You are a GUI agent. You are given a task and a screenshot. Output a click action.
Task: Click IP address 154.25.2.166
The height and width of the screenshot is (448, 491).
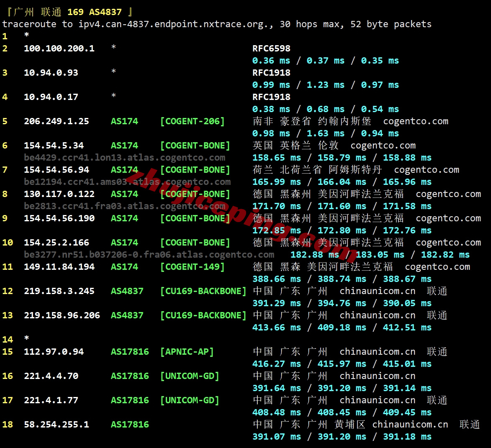pos(57,243)
